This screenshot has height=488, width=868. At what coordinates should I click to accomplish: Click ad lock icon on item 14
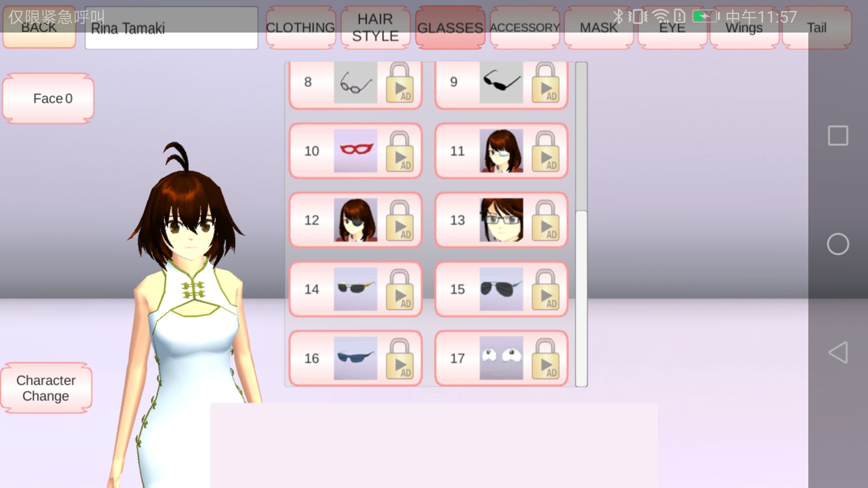(400, 289)
